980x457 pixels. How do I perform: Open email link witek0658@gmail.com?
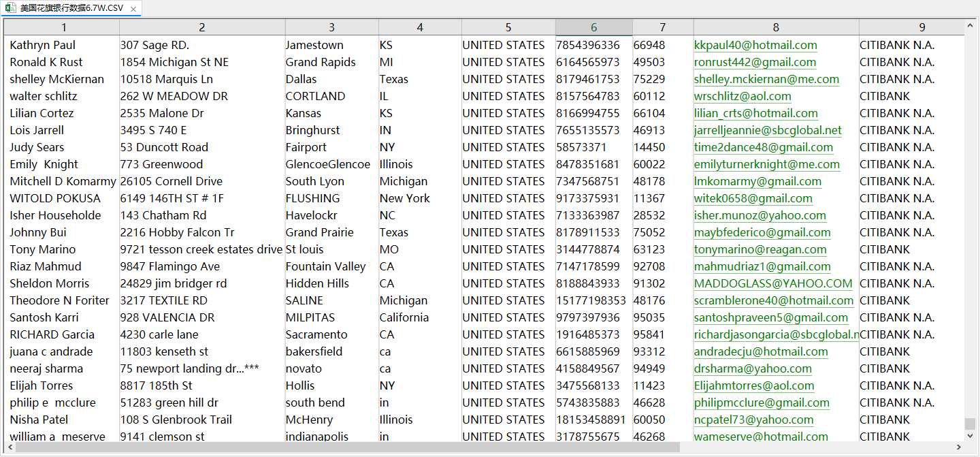click(753, 198)
